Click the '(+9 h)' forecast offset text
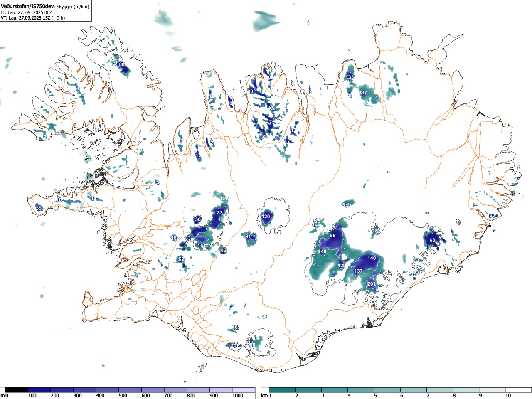Image resolution: width=532 pixels, height=399 pixels. [59, 18]
